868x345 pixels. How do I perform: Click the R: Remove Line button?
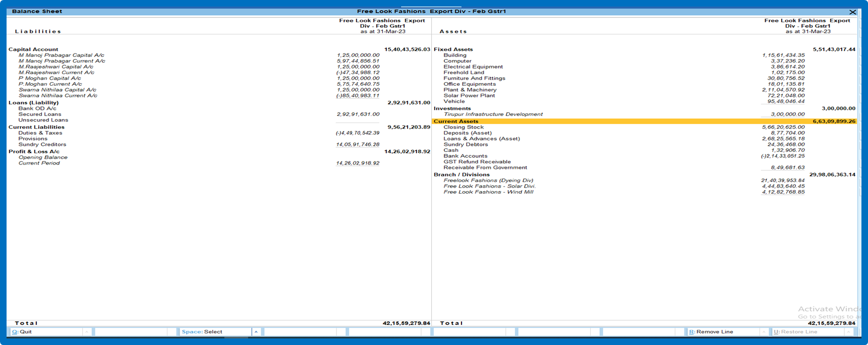(x=723, y=332)
